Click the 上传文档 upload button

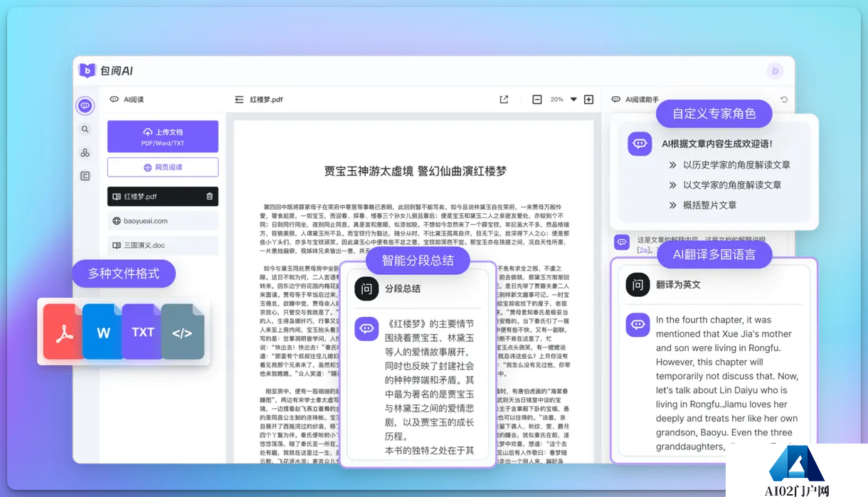[163, 136]
